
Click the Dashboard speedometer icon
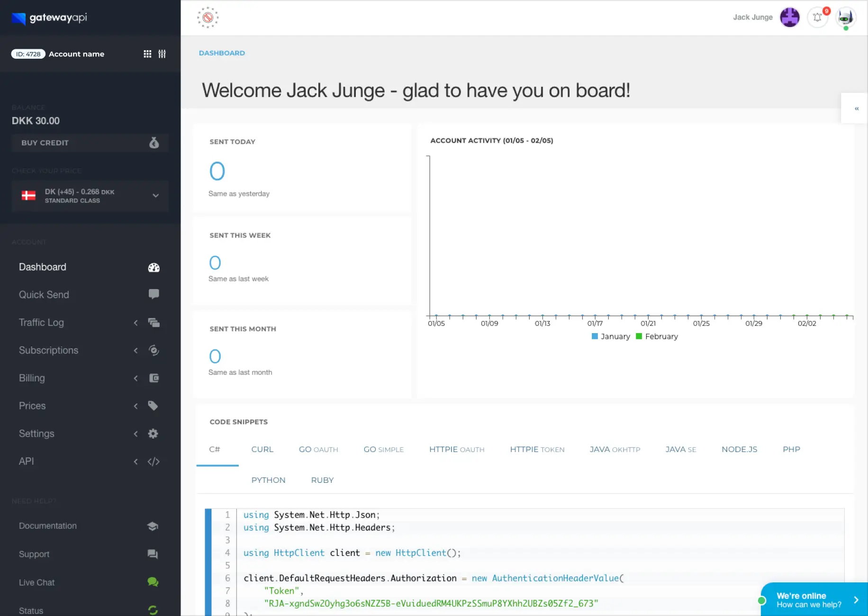tap(154, 268)
